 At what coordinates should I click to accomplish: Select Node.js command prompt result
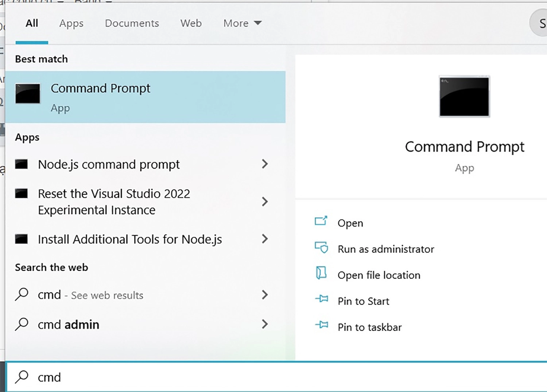click(145, 164)
